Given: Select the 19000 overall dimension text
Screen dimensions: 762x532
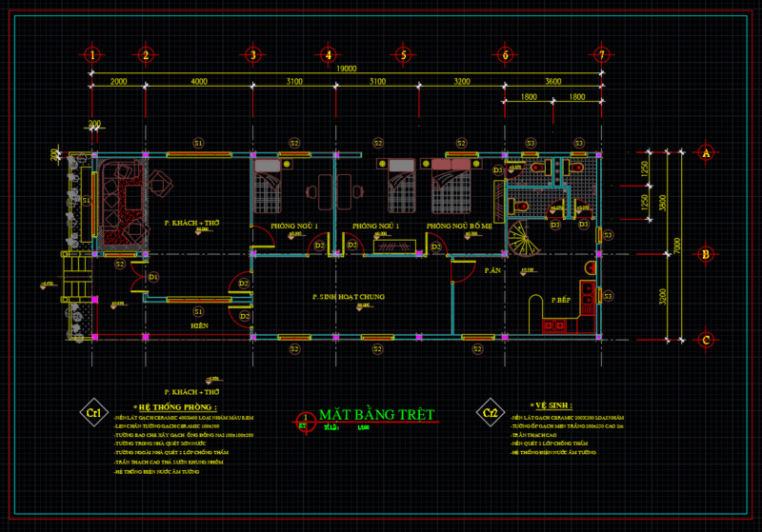Looking at the screenshot, I should coord(346,69).
